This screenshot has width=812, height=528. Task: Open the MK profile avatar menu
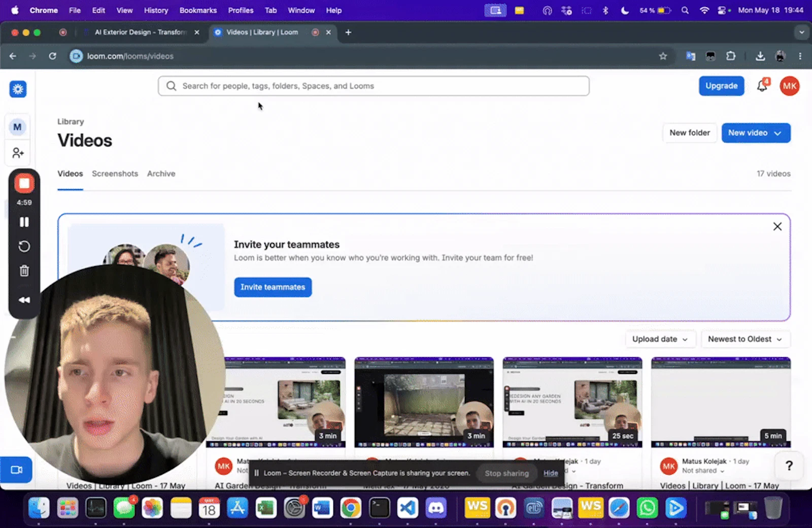click(x=789, y=86)
